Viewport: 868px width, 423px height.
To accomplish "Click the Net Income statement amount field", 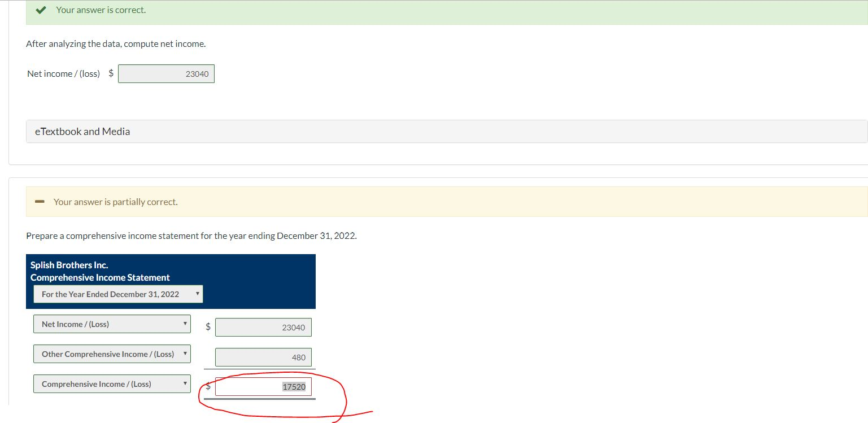I will pyautogui.click(x=263, y=327).
